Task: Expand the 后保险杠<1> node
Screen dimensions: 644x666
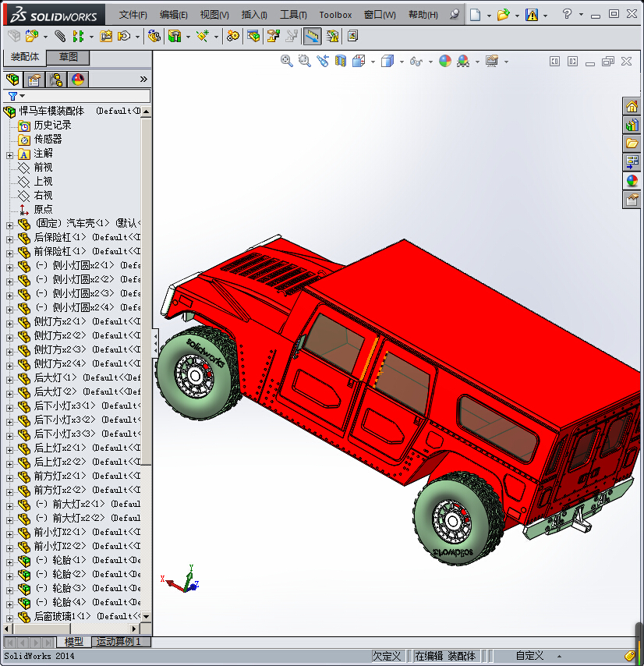Action: [x=10, y=239]
